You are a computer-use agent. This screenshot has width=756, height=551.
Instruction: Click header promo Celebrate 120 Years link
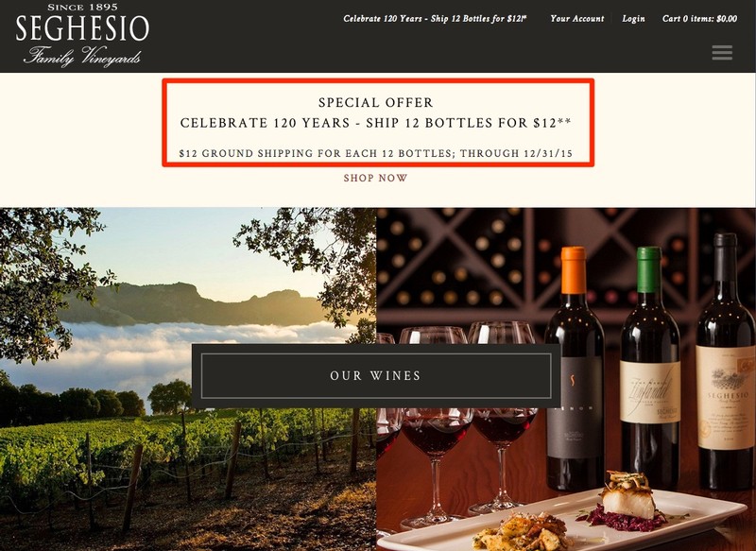pos(435,18)
